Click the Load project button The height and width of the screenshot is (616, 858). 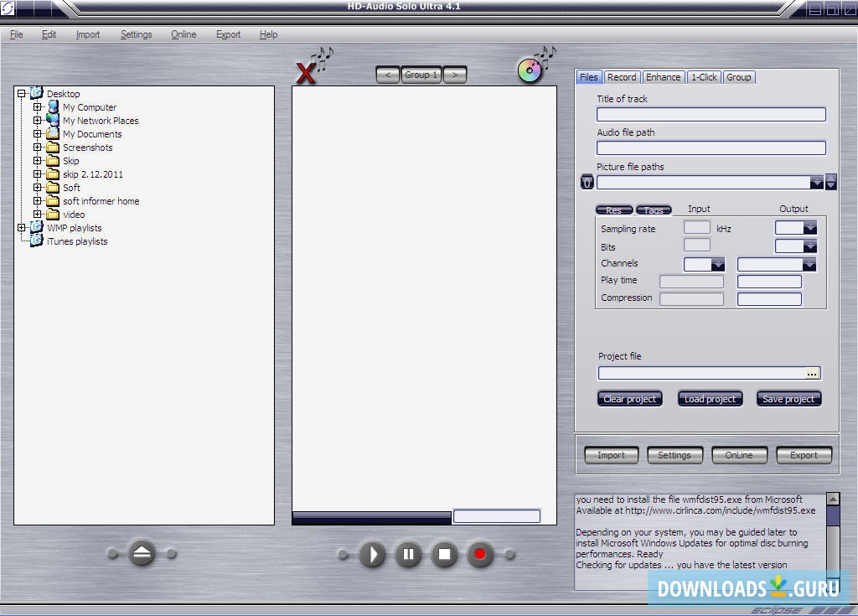(711, 399)
